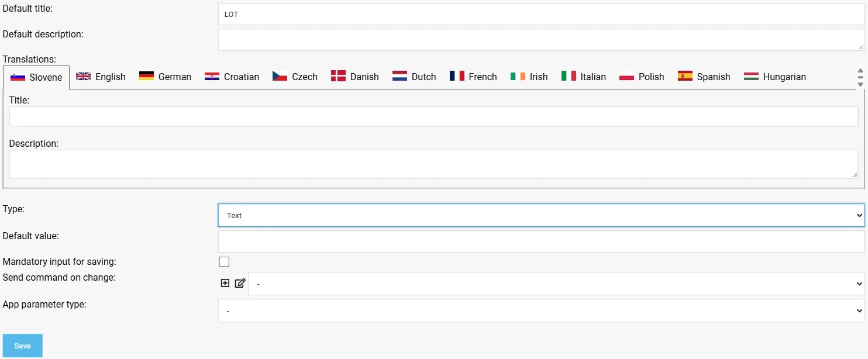Open the Send command on change dropdown

click(556, 284)
